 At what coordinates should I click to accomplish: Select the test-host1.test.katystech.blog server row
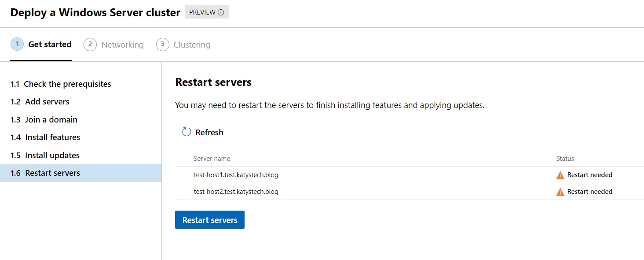pos(236,175)
